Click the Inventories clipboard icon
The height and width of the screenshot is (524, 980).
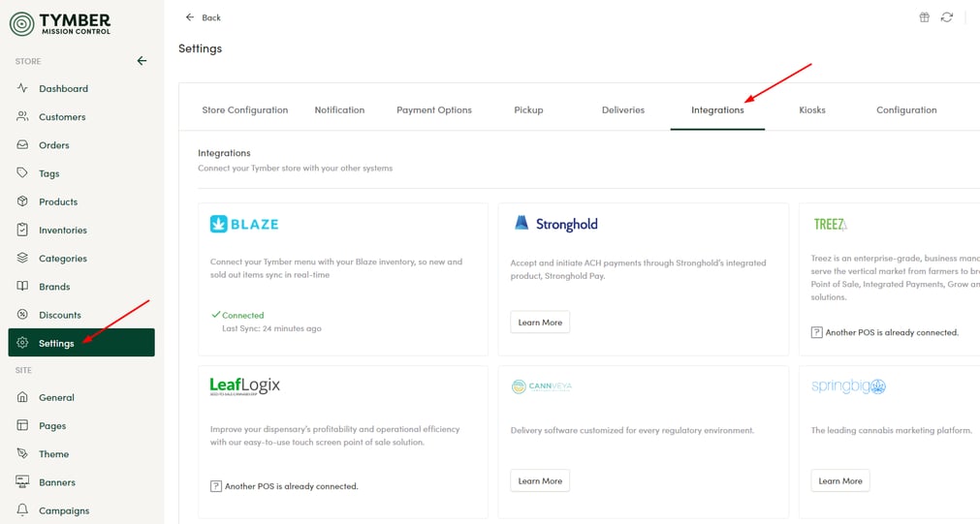(22, 230)
